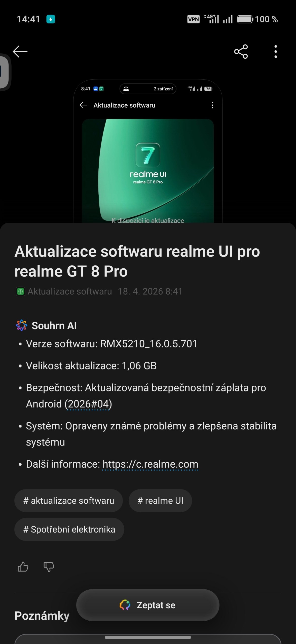This screenshot has width=296, height=644.
Task: Tap the thumbs down feedback icon
Action: [x=49, y=567]
